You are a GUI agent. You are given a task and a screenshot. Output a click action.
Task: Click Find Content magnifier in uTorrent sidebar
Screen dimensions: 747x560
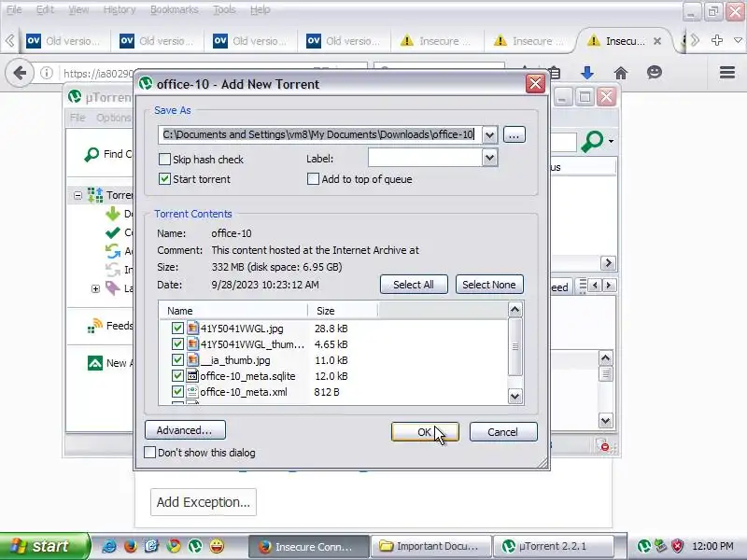click(x=92, y=154)
